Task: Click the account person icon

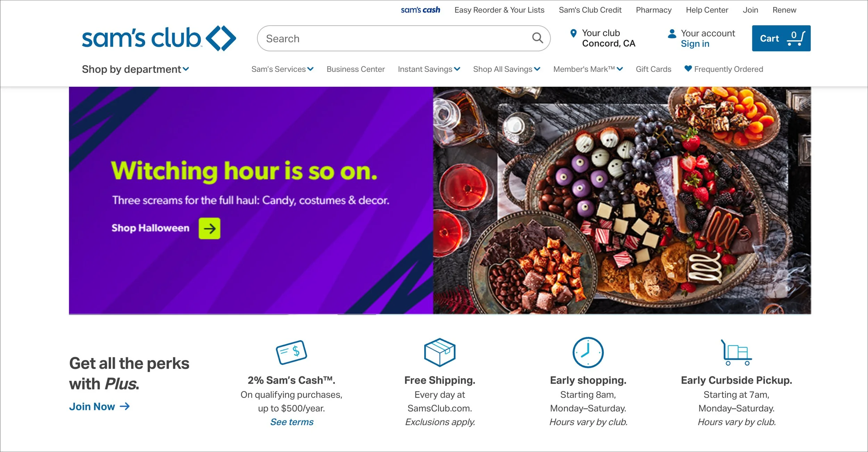Action: pos(672,34)
